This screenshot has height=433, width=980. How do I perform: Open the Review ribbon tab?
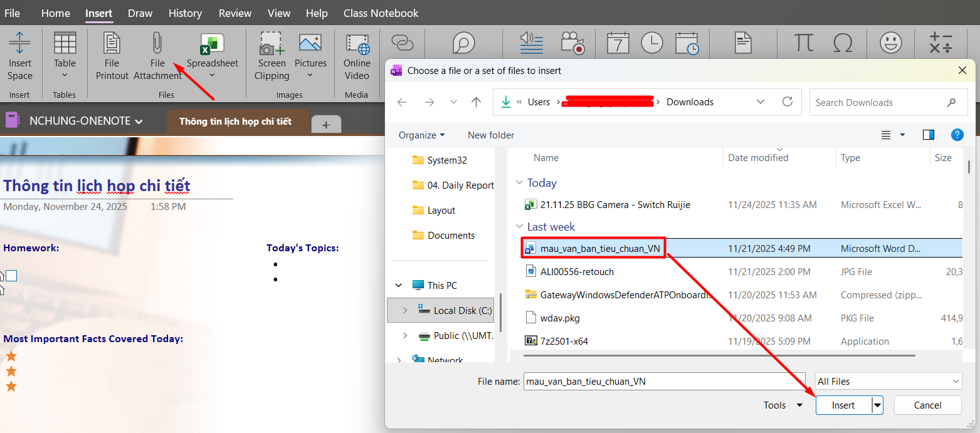(x=235, y=13)
